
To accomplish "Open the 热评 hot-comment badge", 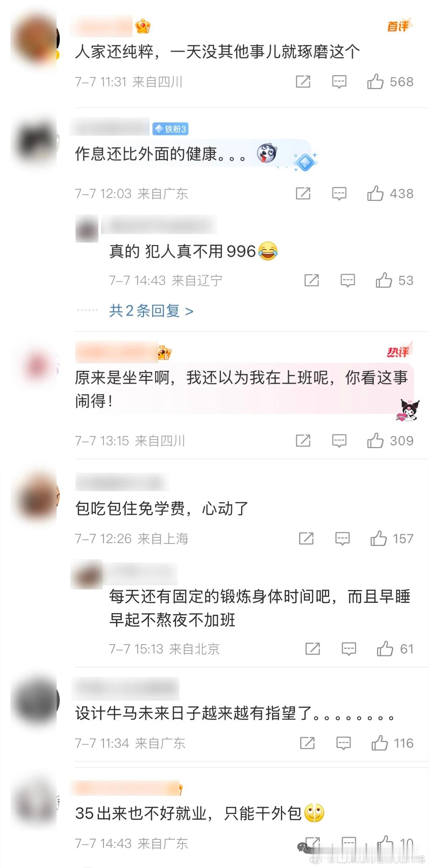I will (x=399, y=351).
